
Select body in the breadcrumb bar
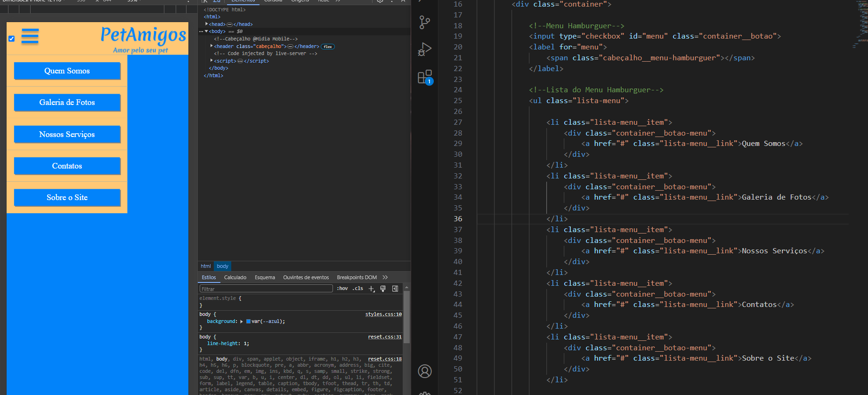(222, 266)
